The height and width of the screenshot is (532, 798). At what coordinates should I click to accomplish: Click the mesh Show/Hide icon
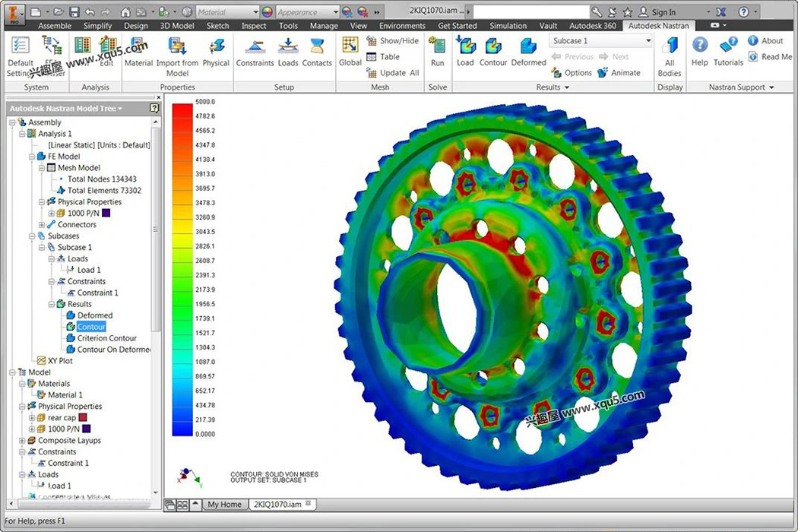[372, 41]
